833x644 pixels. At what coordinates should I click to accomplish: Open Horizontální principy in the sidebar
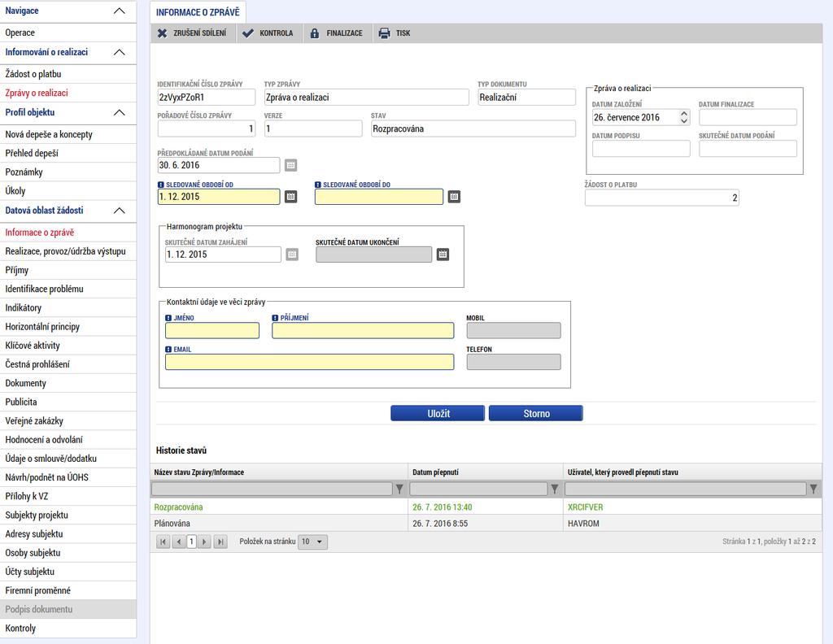[x=68, y=327]
